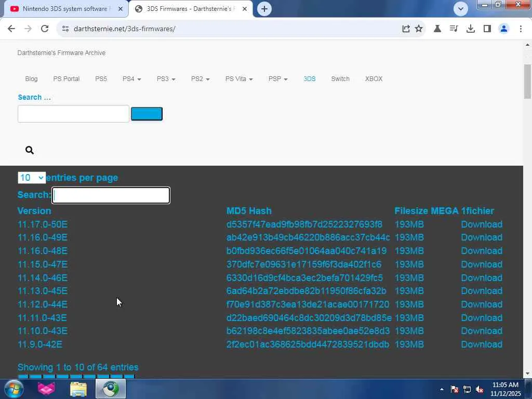Download firmware 11.14.0-46E

pos(482,277)
